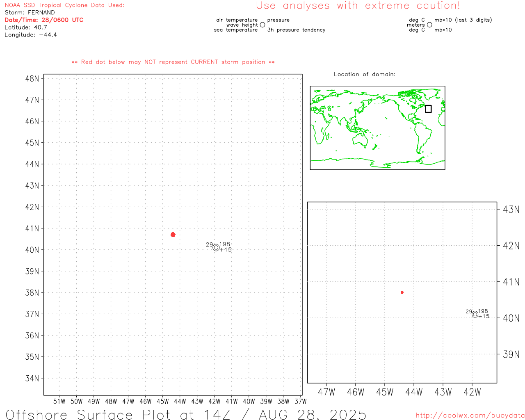The width and height of the screenshot is (525, 420).
Task: Click the buoy station circle on inset map
Action: click(475, 314)
